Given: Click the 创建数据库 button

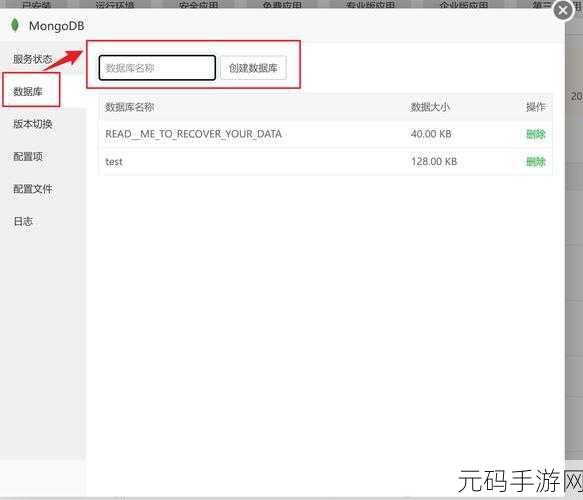Looking at the screenshot, I should coord(253,68).
